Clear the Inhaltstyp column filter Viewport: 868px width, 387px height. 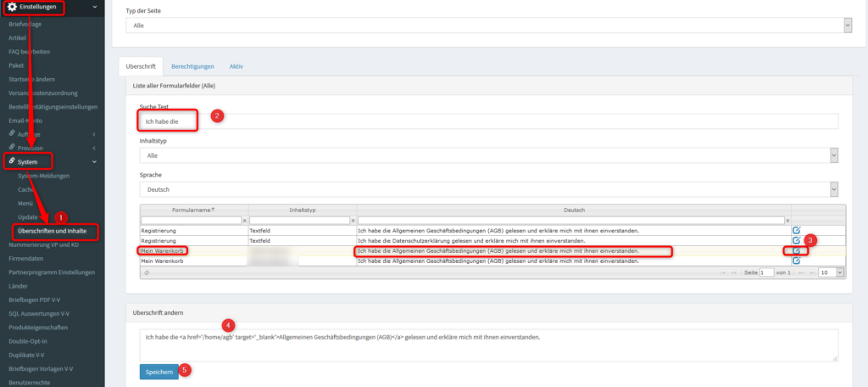353,220
